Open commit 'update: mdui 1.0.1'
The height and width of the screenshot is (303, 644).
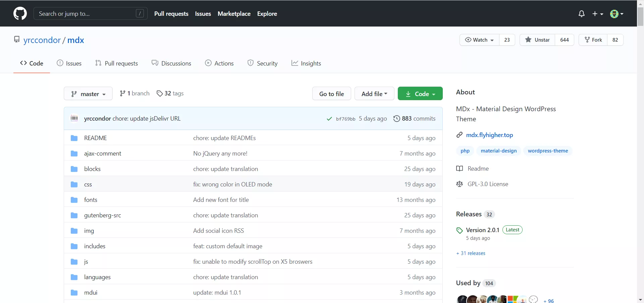(x=217, y=293)
